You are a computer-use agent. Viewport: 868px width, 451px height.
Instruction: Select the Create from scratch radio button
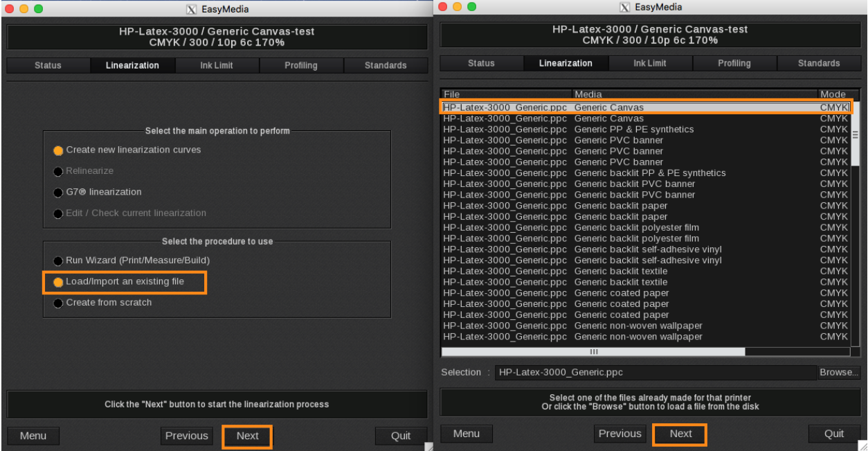(59, 303)
